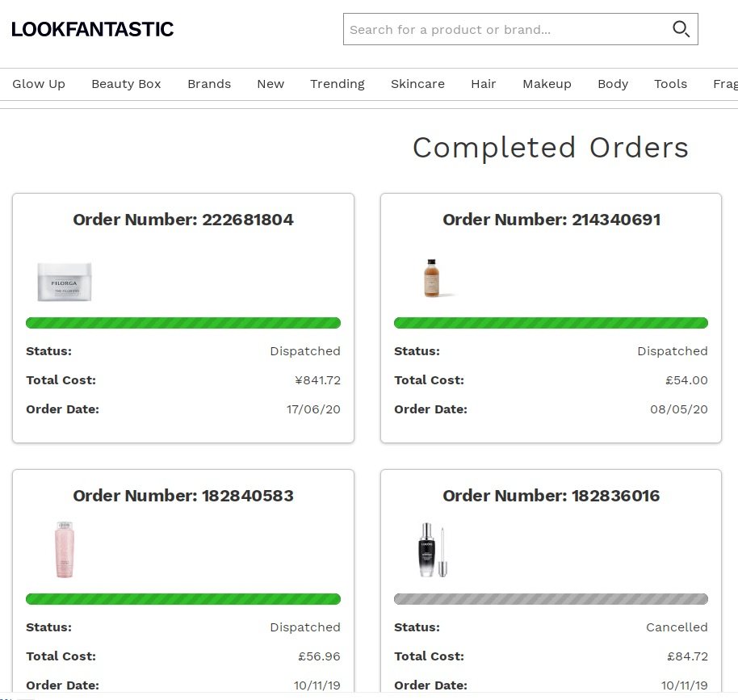This screenshot has height=700, width=738.
Task: Open the amber bottle product thumbnail
Action: (x=431, y=278)
